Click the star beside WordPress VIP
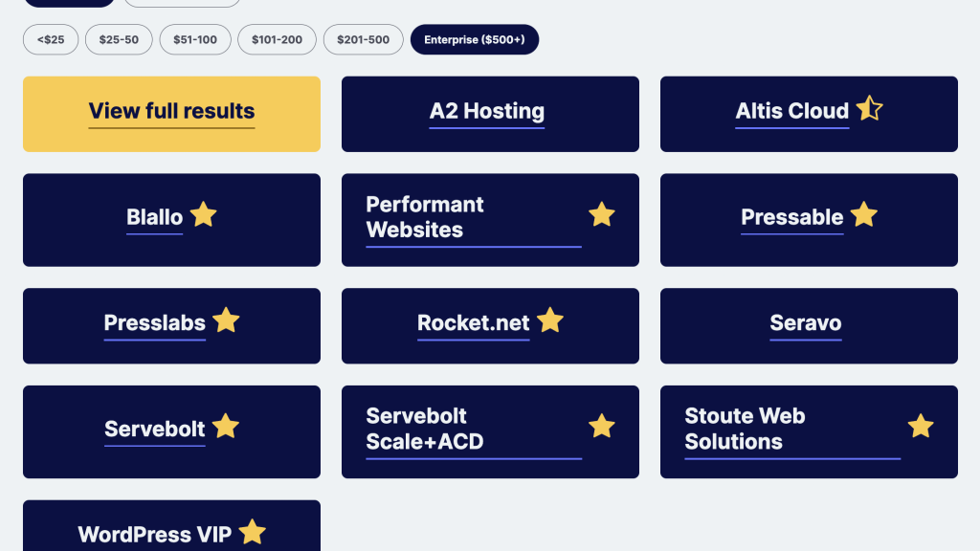This screenshot has width=980, height=551. [x=252, y=532]
